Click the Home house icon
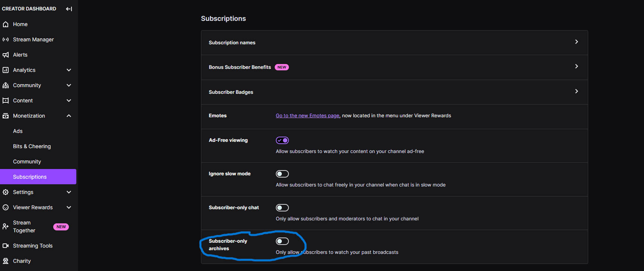 click(6, 24)
